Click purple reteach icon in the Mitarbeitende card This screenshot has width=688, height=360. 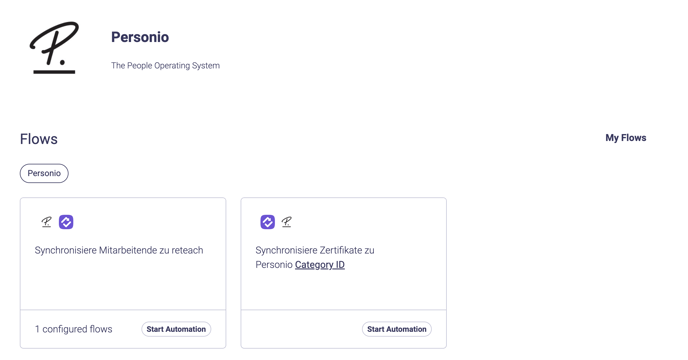tap(66, 222)
